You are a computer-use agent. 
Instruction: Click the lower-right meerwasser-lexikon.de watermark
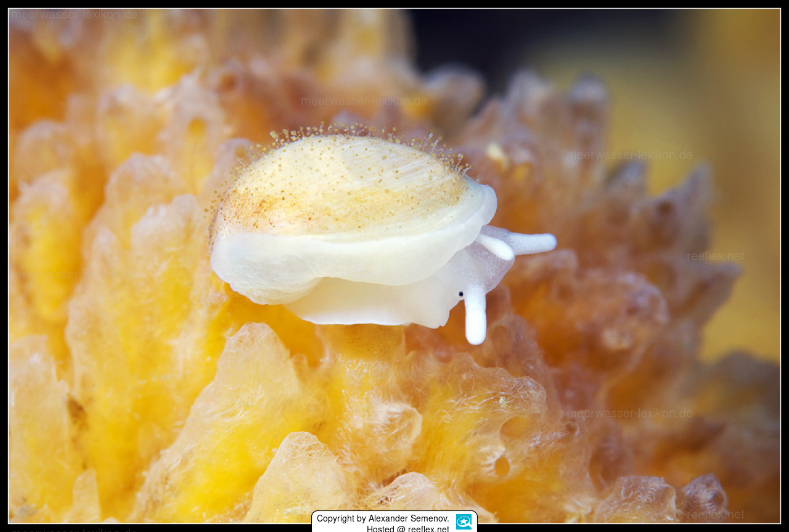coord(629,414)
